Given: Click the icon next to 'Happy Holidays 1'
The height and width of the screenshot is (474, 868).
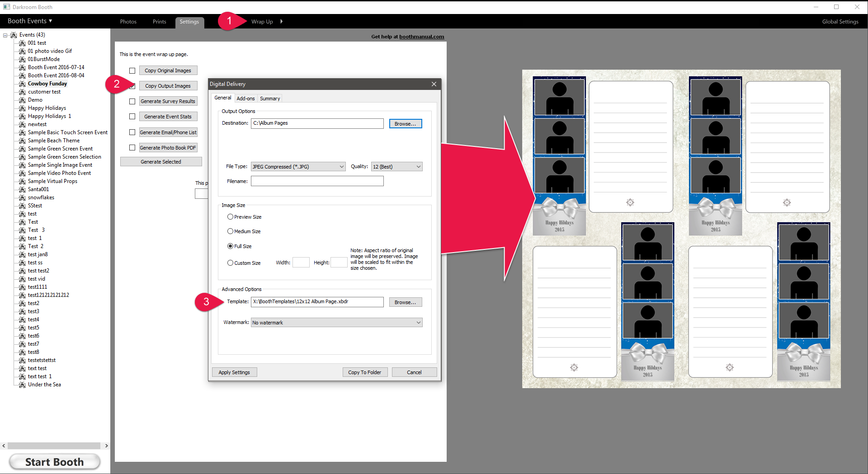Looking at the screenshot, I should click(x=22, y=116).
